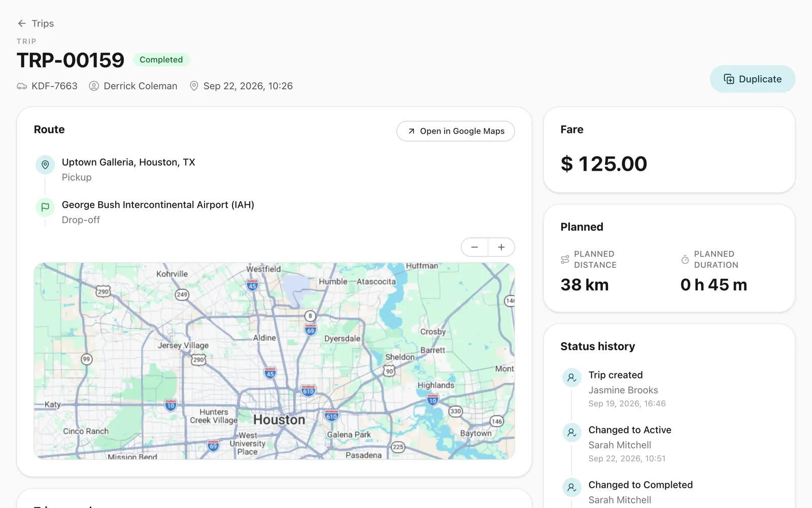
Task: Go back to Trips list
Action: (36, 23)
